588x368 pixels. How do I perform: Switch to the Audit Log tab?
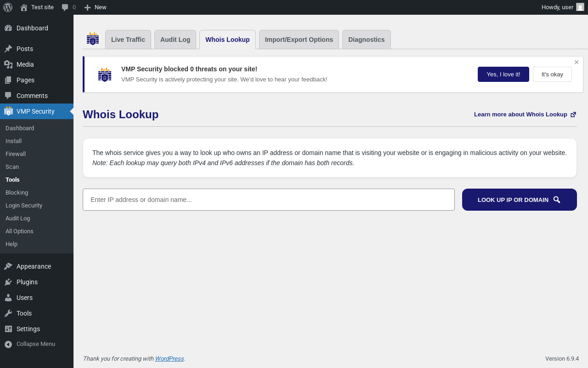coord(175,40)
